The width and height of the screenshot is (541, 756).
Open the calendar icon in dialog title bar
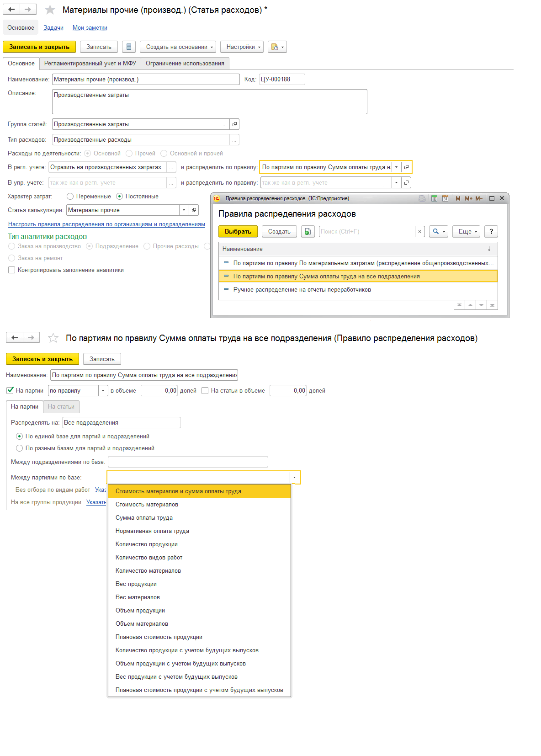(x=445, y=198)
